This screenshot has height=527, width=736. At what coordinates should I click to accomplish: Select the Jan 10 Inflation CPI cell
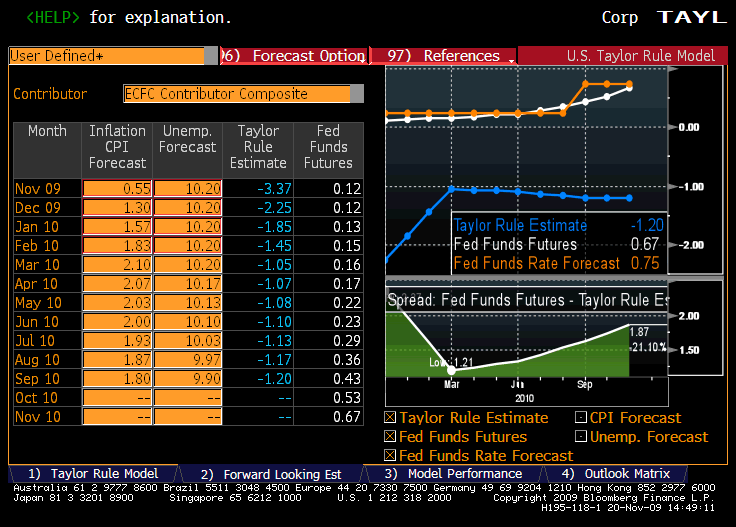click(x=117, y=227)
